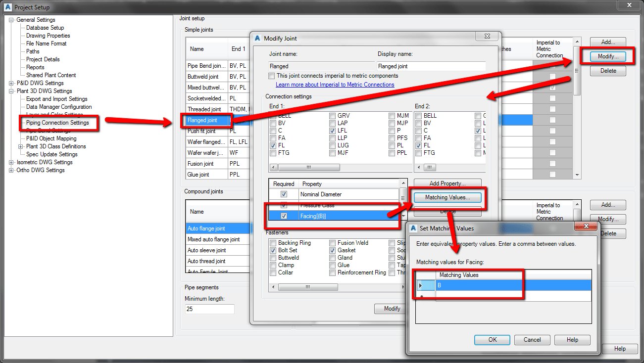Check the BELL option under End 1
644x363 pixels.
[273, 116]
